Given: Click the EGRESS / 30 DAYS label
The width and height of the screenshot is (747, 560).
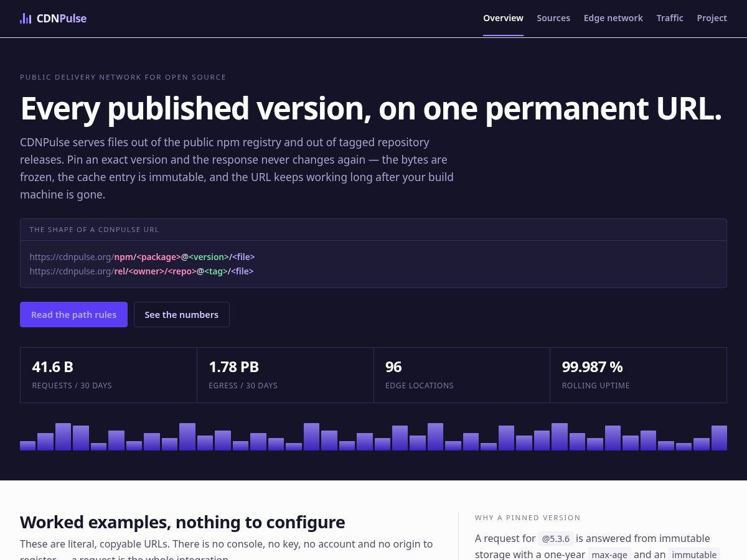Looking at the screenshot, I should (243, 385).
